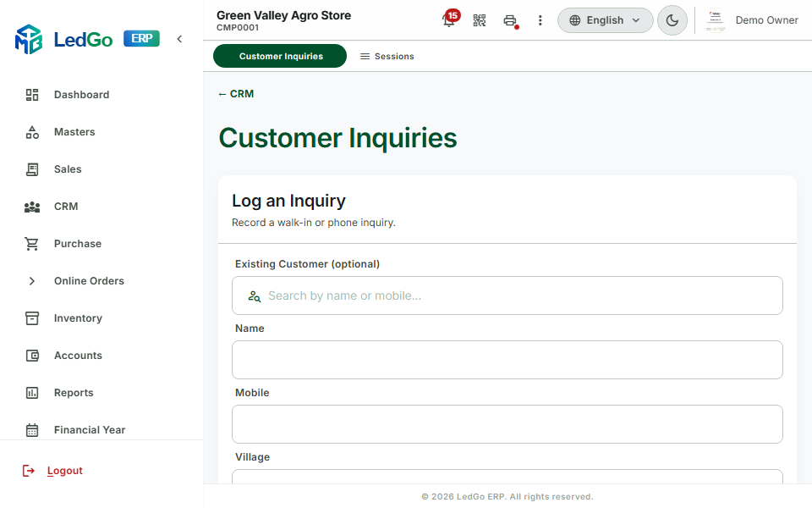Click the Logout exit icon
Viewport: 812px width, 508px height.
point(29,471)
